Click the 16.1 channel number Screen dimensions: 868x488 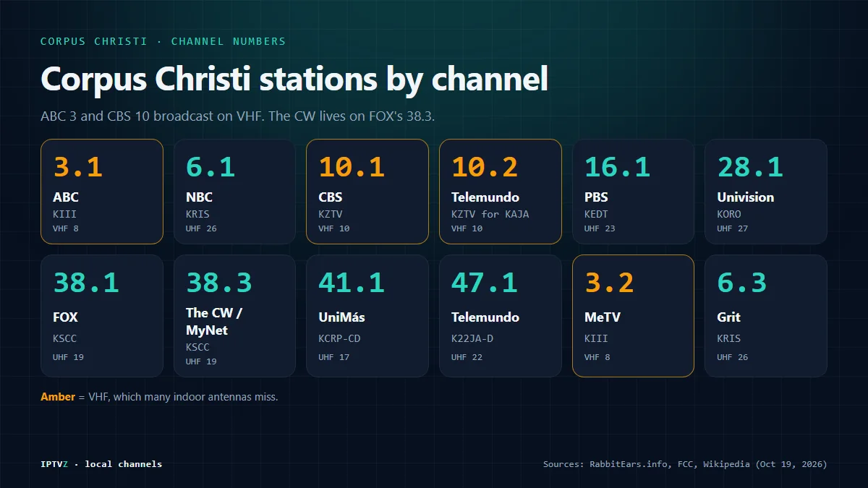(618, 167)
